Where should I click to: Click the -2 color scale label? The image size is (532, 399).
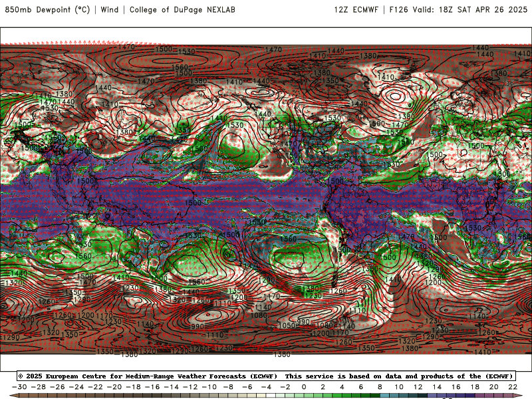point(285,387)
